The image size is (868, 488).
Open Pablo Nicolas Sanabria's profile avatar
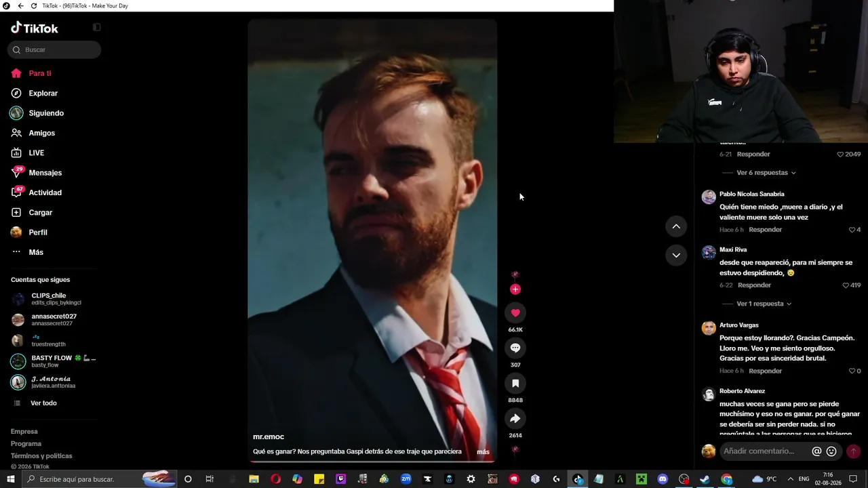709,197
